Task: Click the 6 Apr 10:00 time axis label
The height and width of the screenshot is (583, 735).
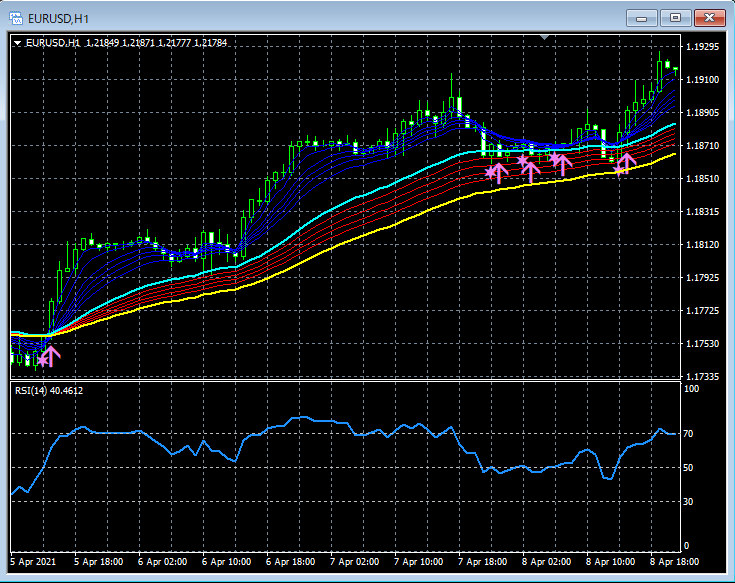Action: click(x=226, y=562)
